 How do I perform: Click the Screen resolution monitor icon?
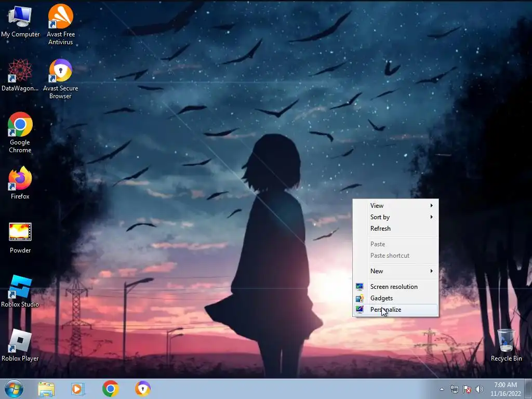coord(360,287)
